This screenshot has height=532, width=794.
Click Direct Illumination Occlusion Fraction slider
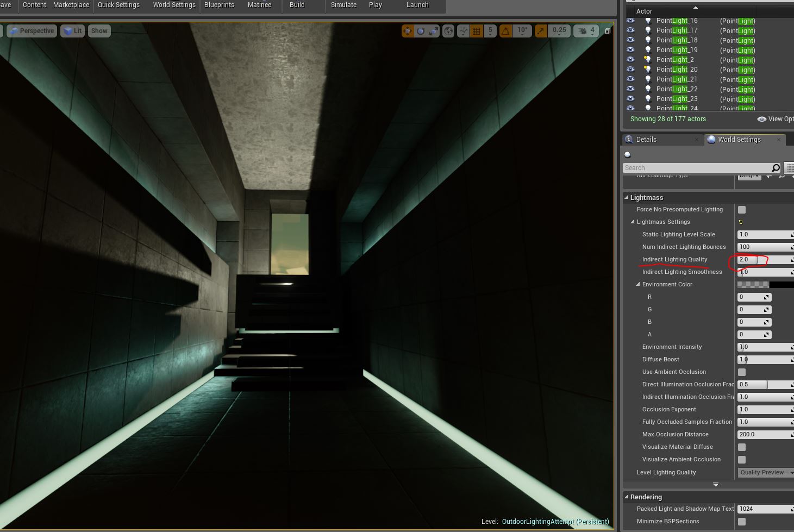tap(765, 385)
